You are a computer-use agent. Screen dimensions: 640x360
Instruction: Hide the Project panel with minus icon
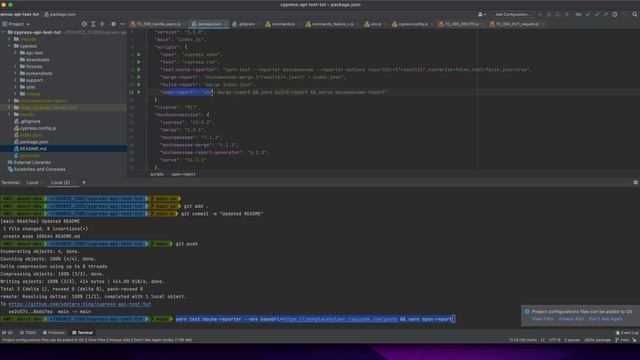[122, 24]
